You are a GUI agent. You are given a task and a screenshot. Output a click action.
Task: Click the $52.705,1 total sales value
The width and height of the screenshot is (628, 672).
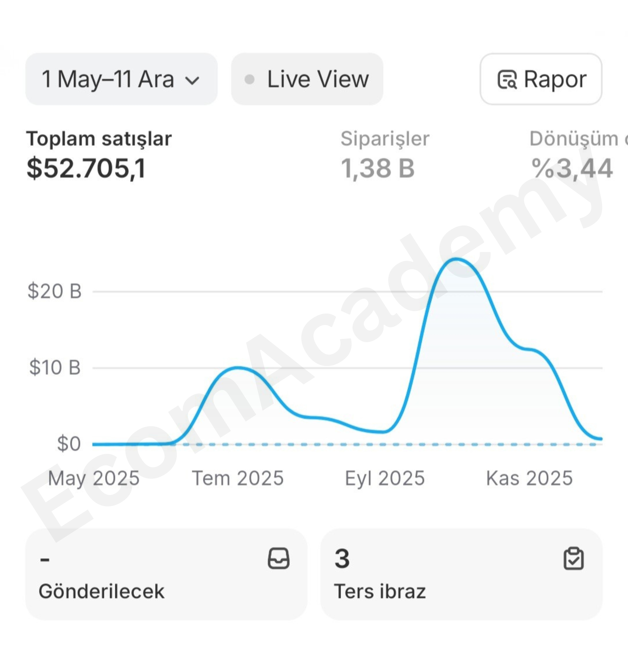[86, 168]
